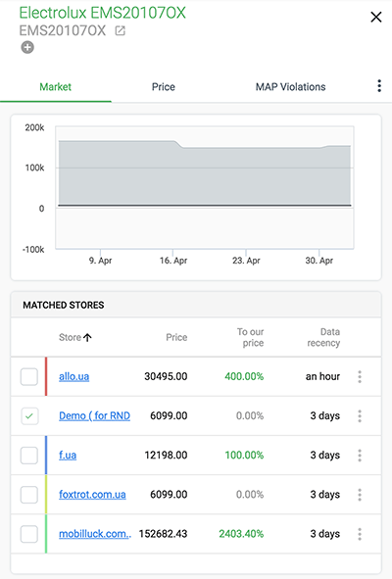Click the 400.00% price difference
The image size is (392, 579).
pos(244,376)
